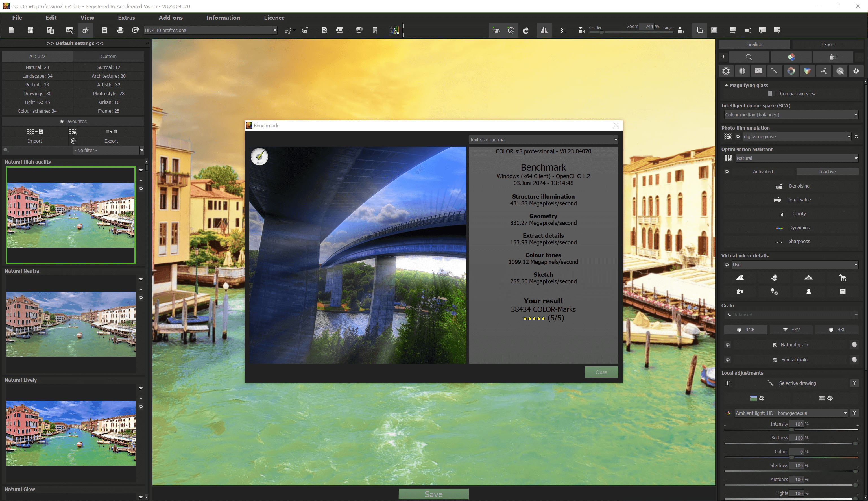868x501 pixels.
Task: Set Optimisation assistant to Activated
Action: pos(763,171)
